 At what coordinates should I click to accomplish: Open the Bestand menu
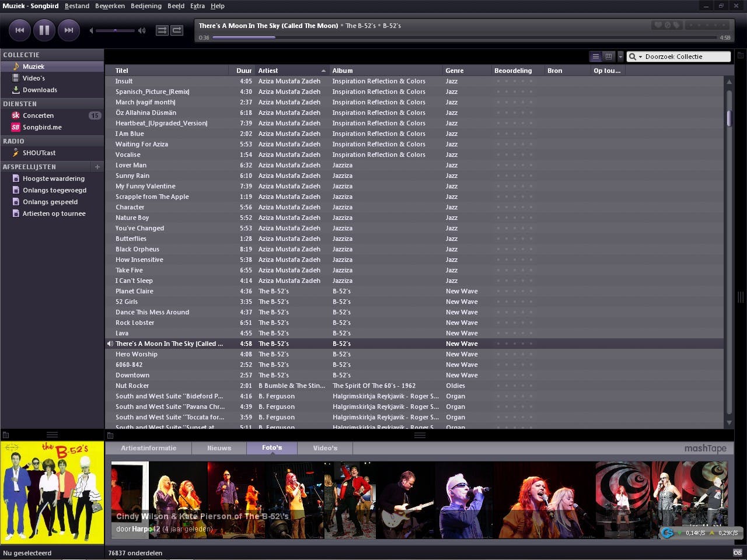[77, 6]
